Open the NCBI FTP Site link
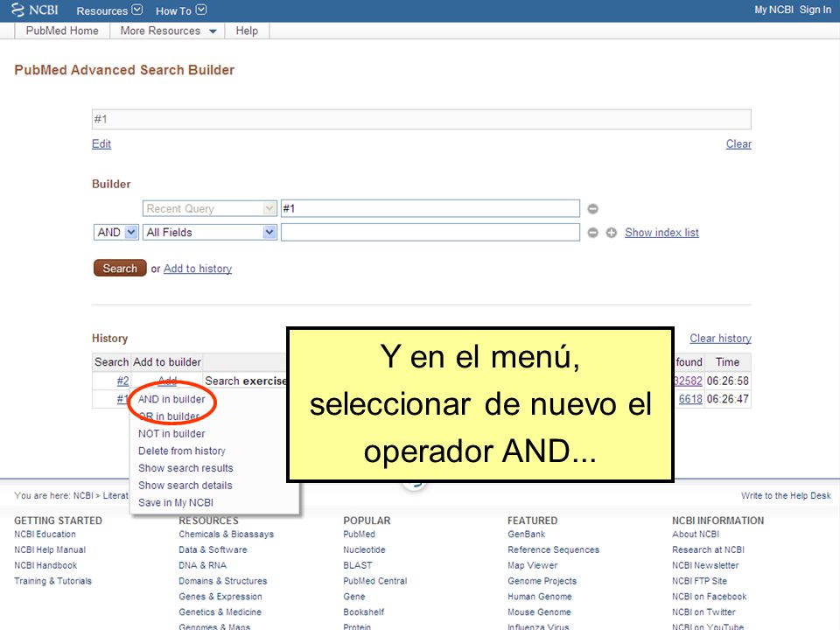 (700, 581)
